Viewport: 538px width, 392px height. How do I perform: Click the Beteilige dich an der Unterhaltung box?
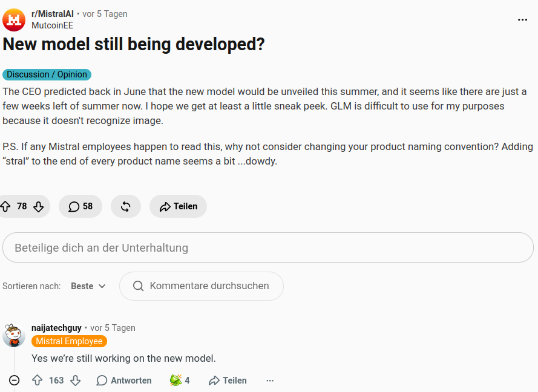(268, 247)
